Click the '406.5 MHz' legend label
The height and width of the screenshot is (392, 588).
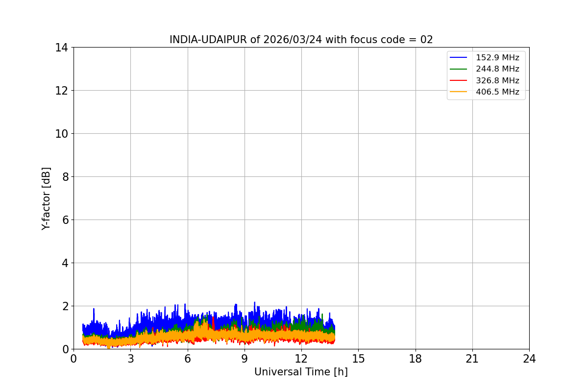(497, 92)
